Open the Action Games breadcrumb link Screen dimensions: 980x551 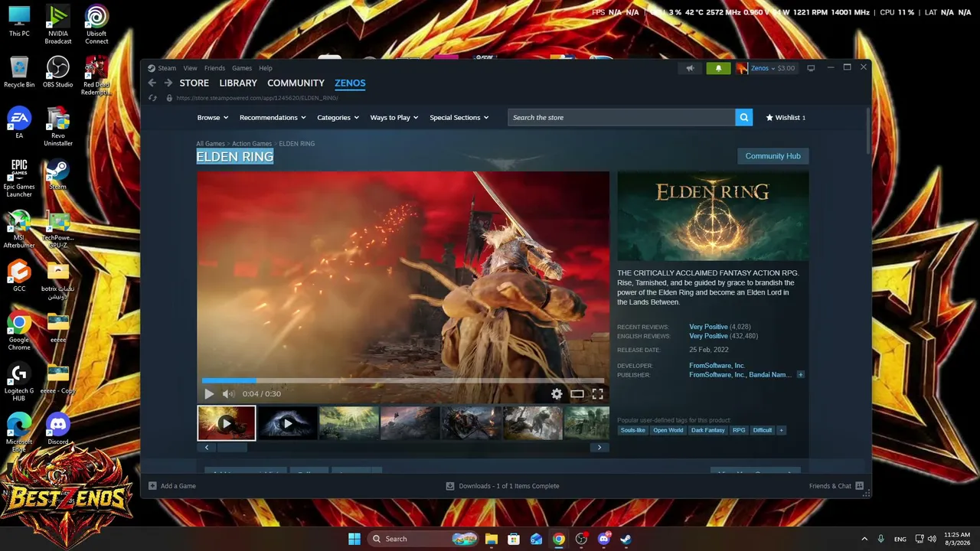click(252, 144)
